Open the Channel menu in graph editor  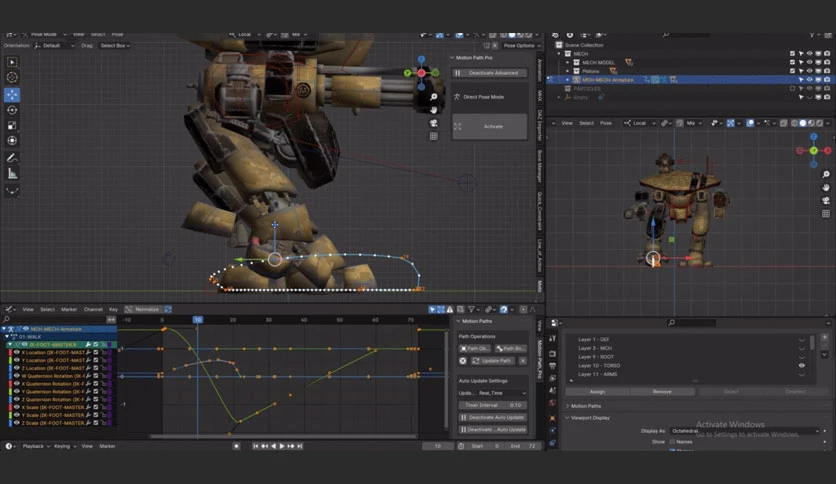93,309
